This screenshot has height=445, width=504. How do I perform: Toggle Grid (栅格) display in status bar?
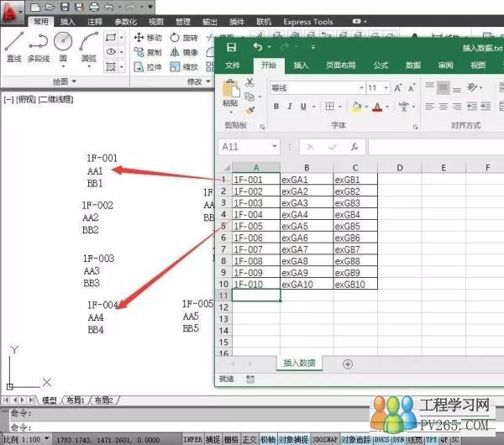[231, 439]
